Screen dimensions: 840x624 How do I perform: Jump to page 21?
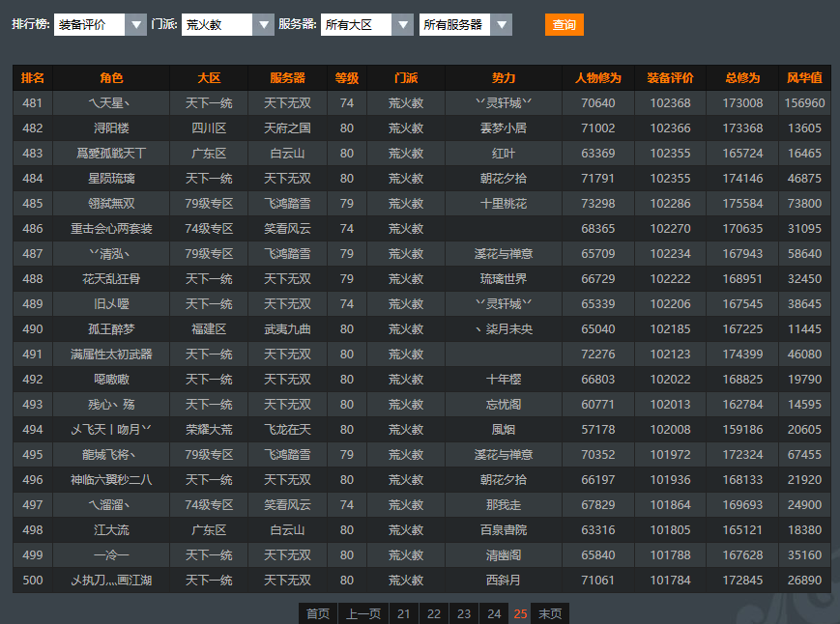(x=404, y=613)
